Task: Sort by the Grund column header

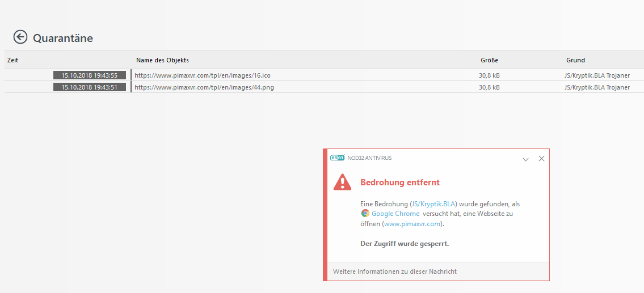Action: (x=575, y=60)
